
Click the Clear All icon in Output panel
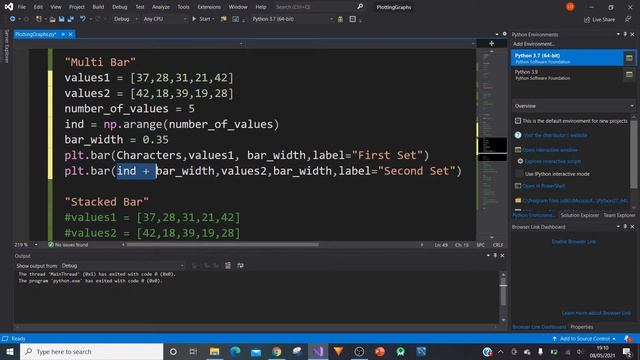click(228, 266)
